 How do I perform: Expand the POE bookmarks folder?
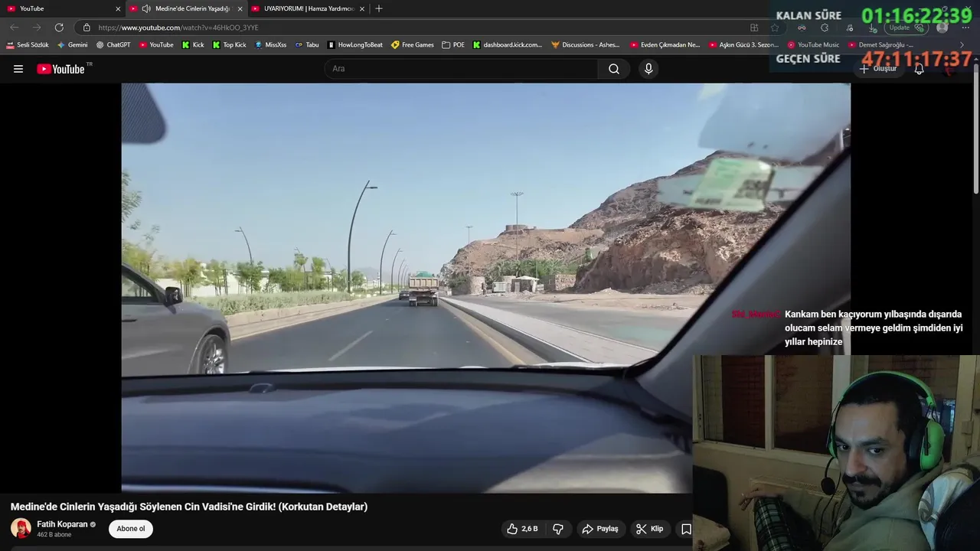453,45
